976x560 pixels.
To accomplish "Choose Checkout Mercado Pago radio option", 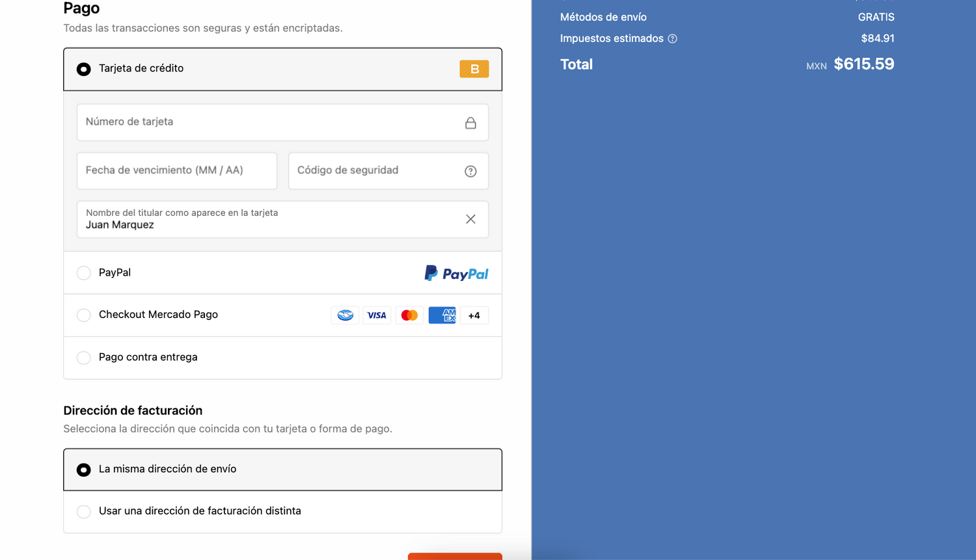I will coord(84,315).
